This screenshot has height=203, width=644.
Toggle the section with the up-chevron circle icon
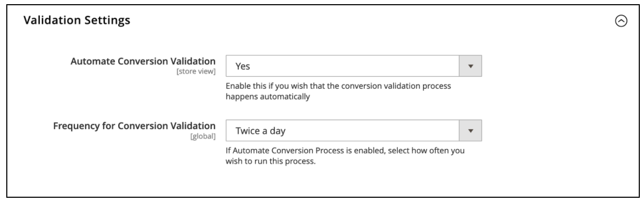(x=621, y=20)
